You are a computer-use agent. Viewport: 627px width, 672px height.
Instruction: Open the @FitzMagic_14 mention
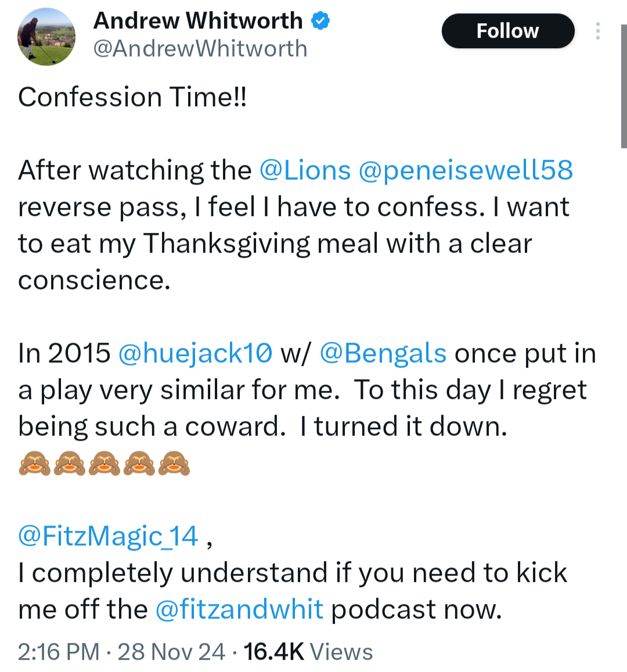tap(109, 536)
